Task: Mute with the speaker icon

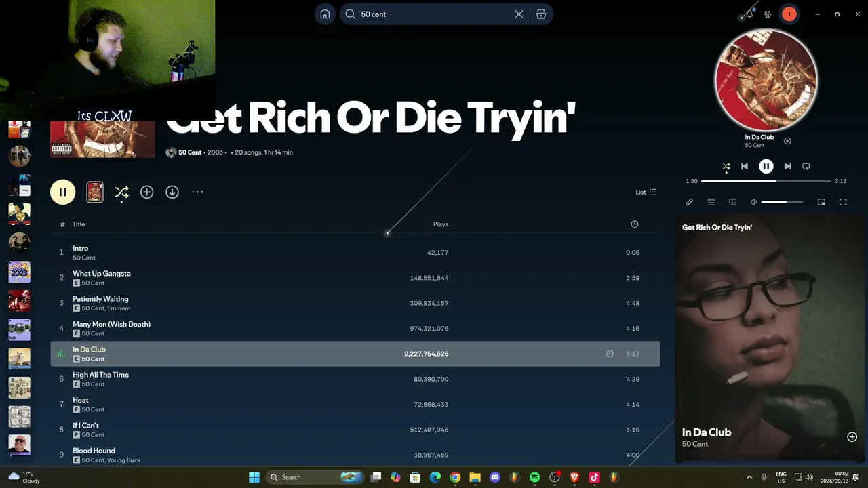Action: tap(753, 202)
